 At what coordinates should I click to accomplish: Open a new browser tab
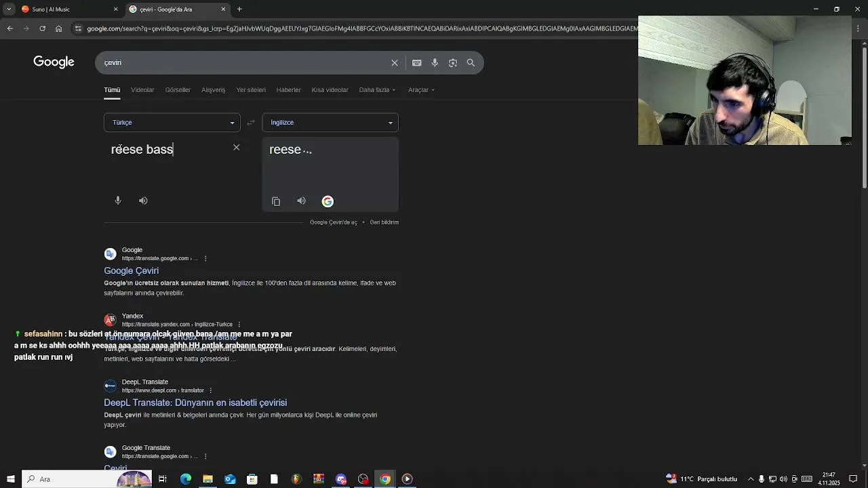(x=239, y=9)
